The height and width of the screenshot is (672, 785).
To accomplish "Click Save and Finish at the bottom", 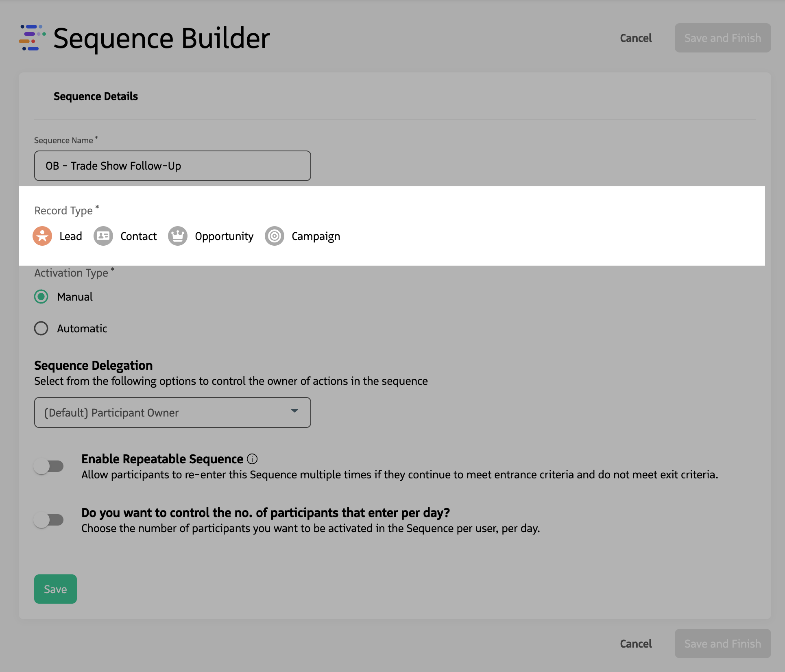I will pyautogui.click(x=722, y=644).
